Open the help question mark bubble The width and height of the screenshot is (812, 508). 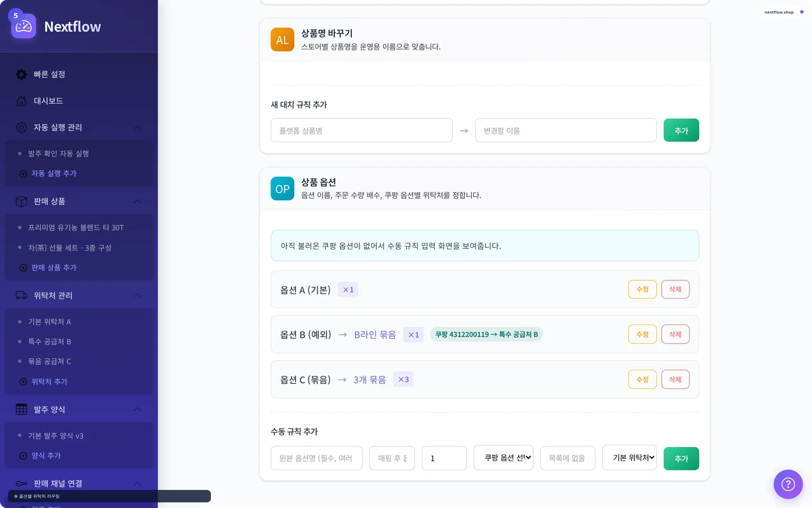788,484
